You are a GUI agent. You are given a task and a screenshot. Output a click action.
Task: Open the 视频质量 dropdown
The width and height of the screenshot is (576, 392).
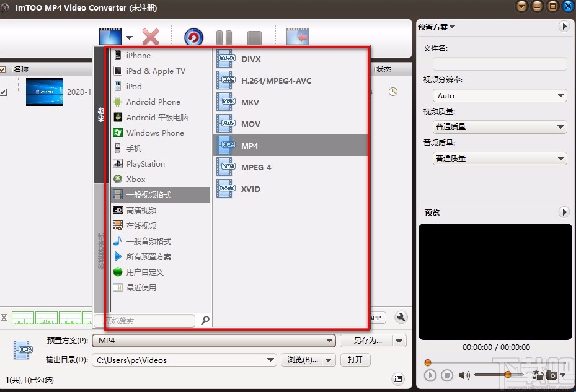click(x=500, y=127)
